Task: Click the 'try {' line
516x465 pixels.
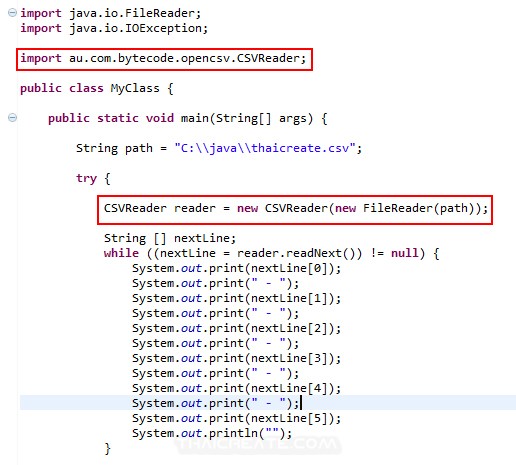Action: (93, 178)
